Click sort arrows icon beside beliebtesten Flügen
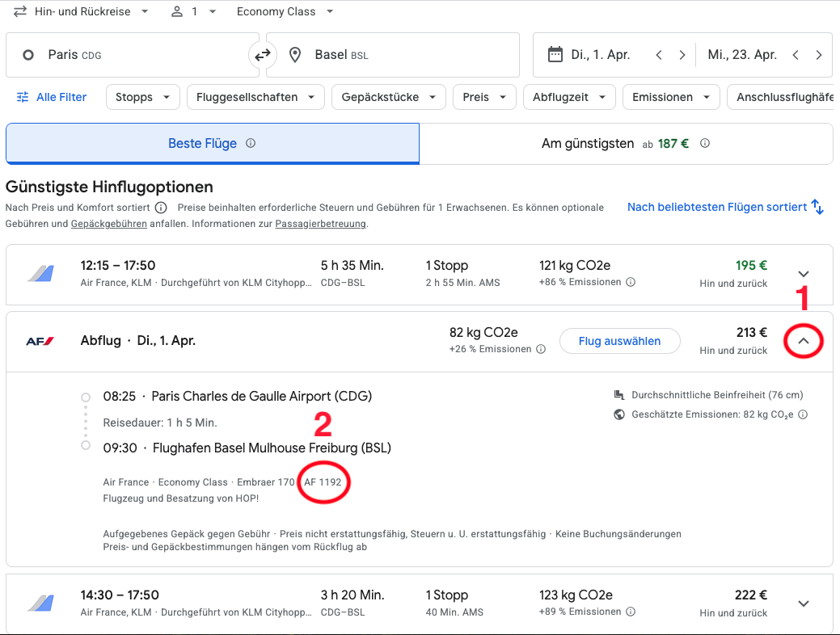 tap(817, 207)
